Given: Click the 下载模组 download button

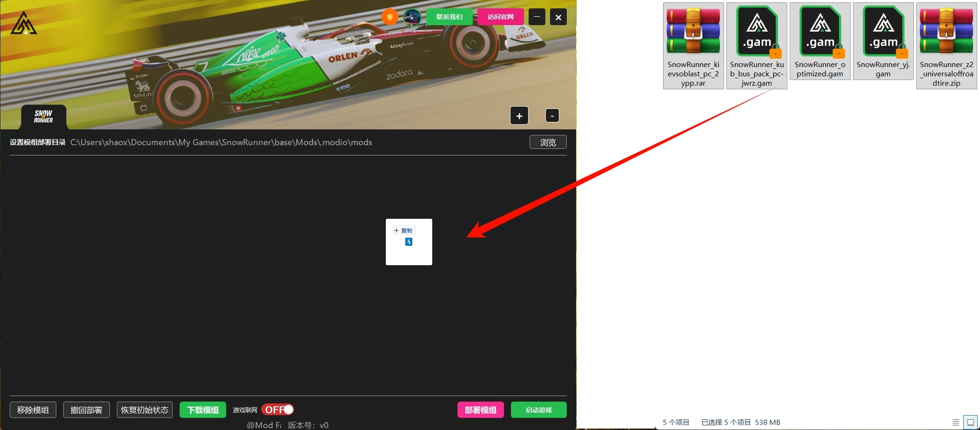Looking at the screenshot, I should (202, 410).
